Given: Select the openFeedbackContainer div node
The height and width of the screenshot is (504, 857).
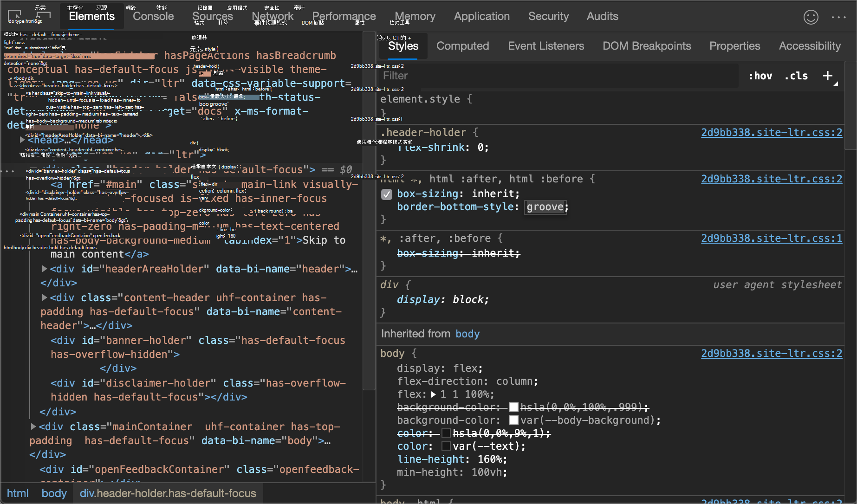Looking at the screenshot, I should pyautogui.click(x=200, y=469).
